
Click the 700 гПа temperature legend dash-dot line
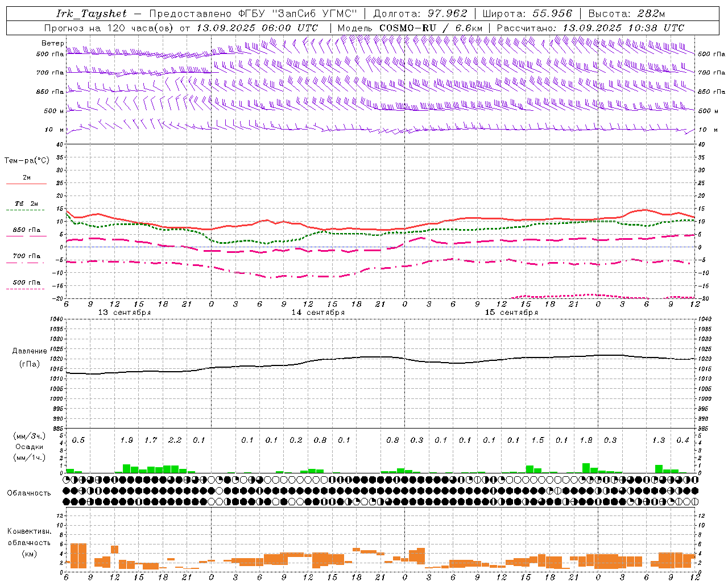pyautogui.click(x=26, y=263)
